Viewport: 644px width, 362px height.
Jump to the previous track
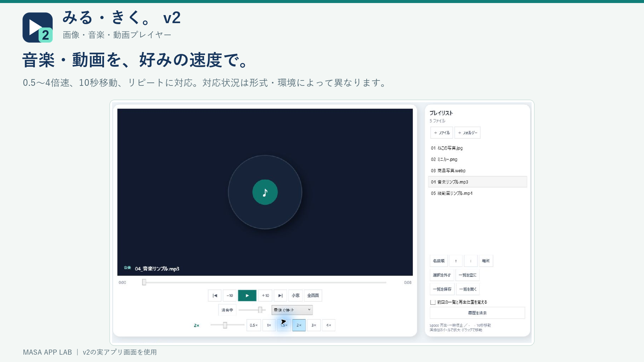(215, 295)
